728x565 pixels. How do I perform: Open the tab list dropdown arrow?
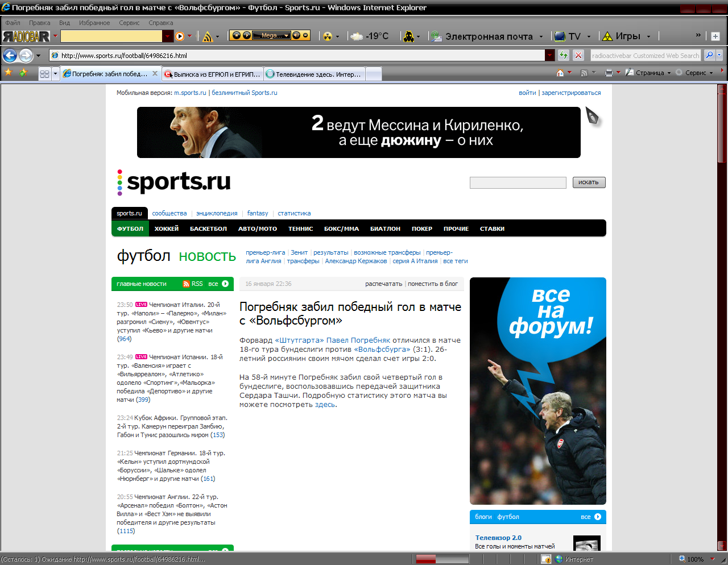coord(56,74)
